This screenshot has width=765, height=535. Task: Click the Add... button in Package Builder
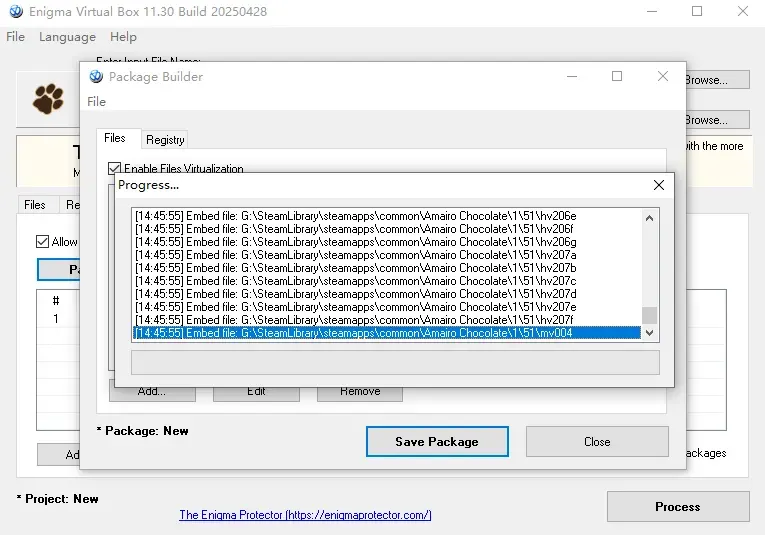(152, 394)
